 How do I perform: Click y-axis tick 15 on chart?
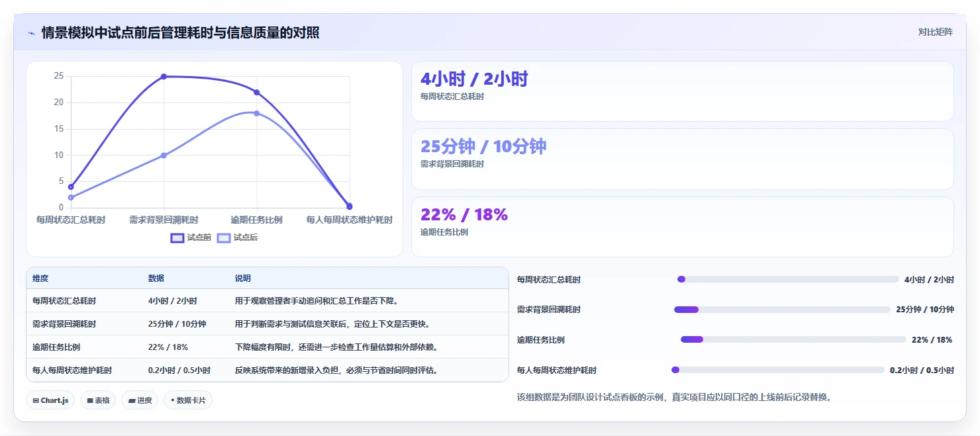(x=59, y=129)
